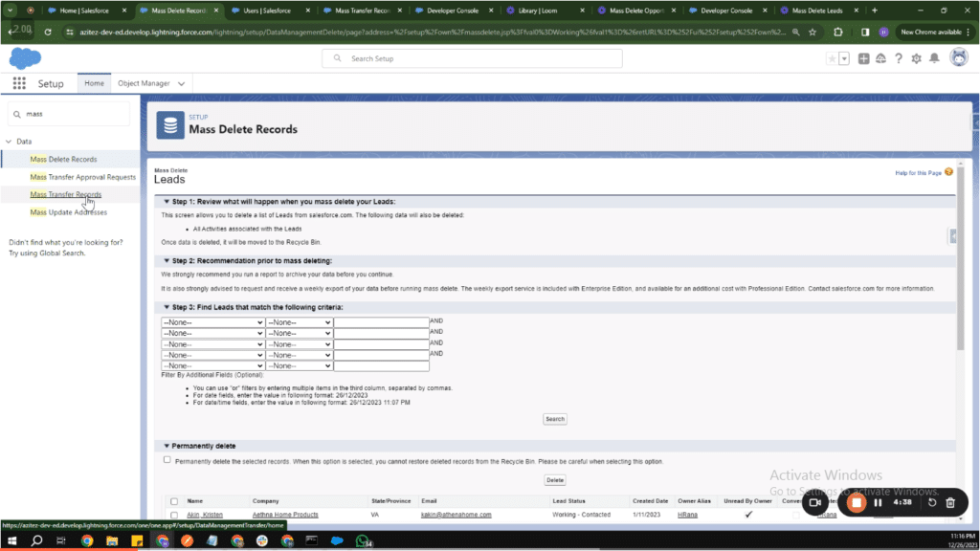Switch to the Object Manager tab

click(144, 83)
